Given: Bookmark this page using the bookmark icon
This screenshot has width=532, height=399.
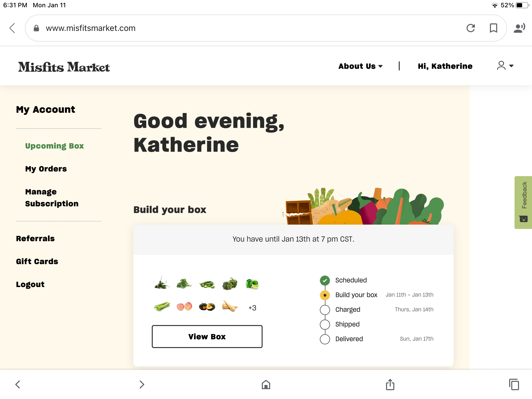Looking at the screenshot, I should tap(493, 28).
